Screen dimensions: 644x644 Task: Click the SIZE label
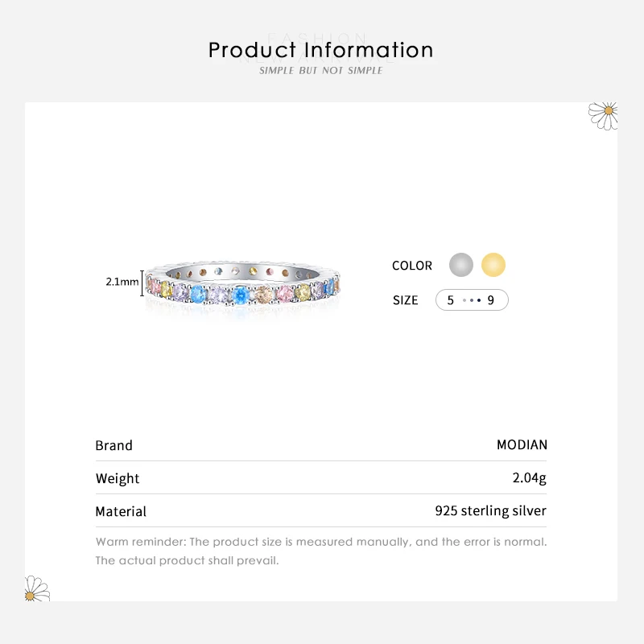click(406, 300)
